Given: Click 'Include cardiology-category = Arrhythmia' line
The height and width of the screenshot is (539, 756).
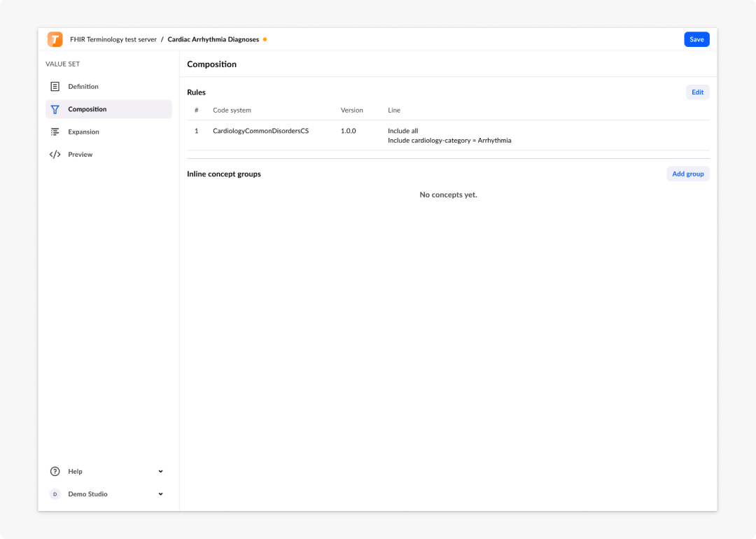Looking at the screenshot, I should click(449, 141).
